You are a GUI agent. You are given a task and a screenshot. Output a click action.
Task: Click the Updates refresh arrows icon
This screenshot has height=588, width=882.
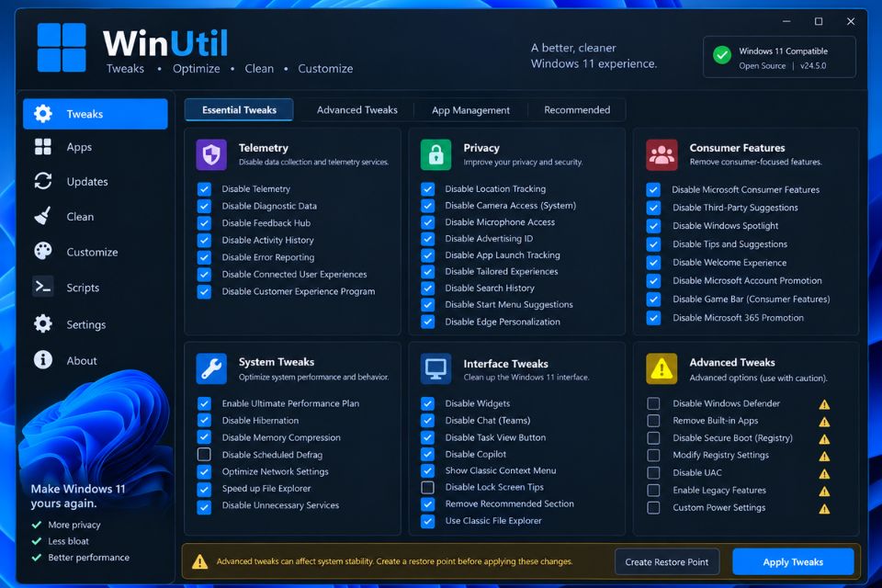[x=43, y=181]
